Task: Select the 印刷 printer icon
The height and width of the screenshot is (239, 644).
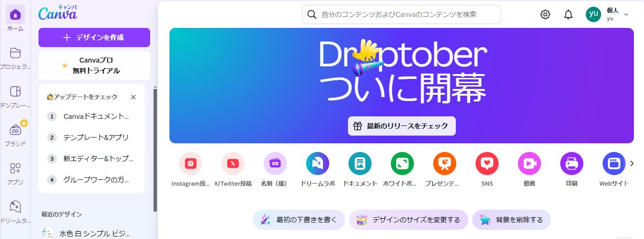Action: [572, 164]
